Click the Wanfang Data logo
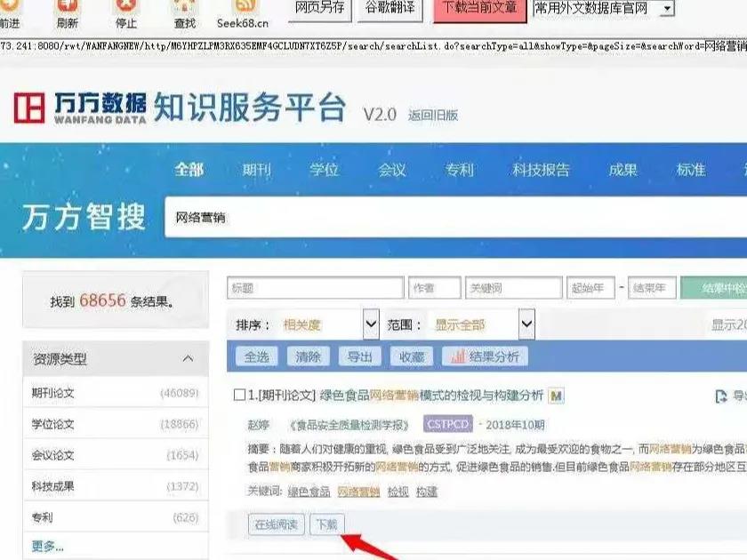This screenshot has width=747, height=560. (x=79, y=108)
